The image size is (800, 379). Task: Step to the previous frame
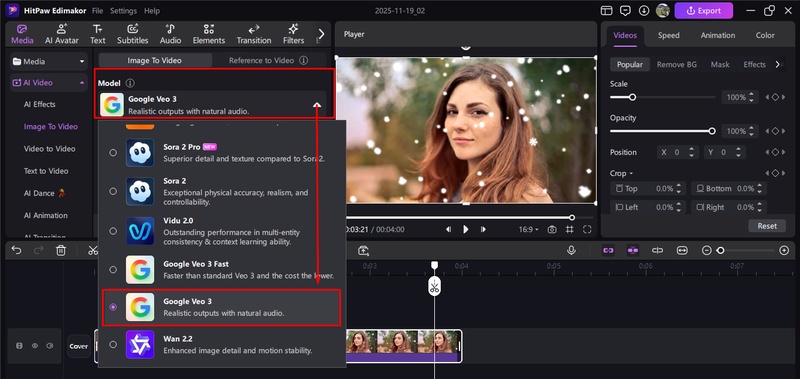tap(448, 230)
